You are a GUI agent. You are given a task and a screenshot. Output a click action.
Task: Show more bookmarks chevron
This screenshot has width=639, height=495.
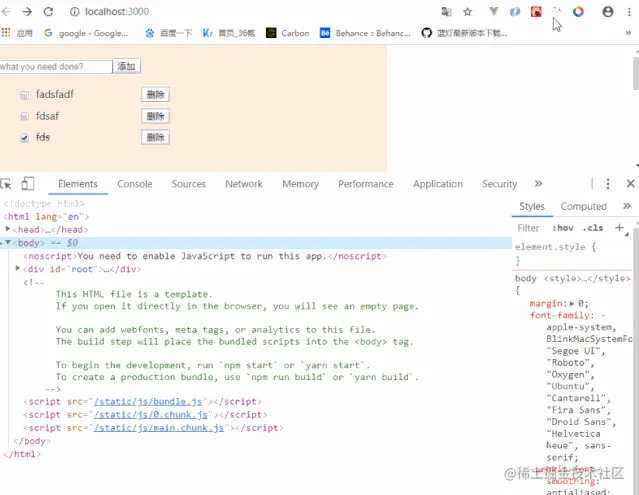tap(628, 33)
